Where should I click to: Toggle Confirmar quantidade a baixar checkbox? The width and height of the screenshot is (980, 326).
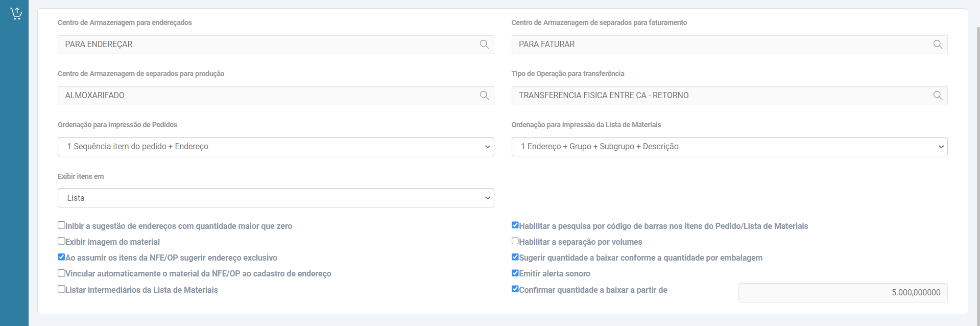[515, 289]
